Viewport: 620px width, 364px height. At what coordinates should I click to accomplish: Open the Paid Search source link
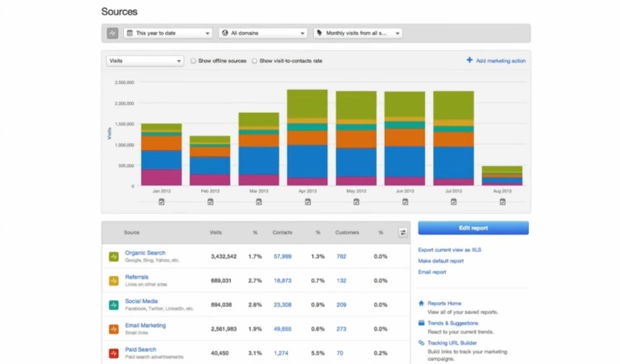coord(141,350)
